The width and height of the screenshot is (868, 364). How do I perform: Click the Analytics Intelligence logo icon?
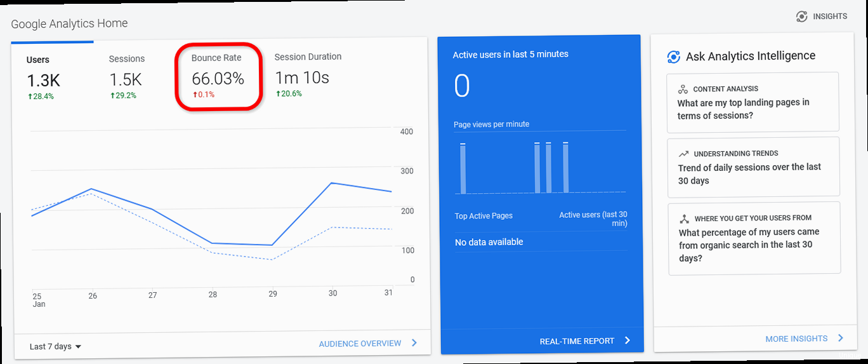tap(674, 57)
